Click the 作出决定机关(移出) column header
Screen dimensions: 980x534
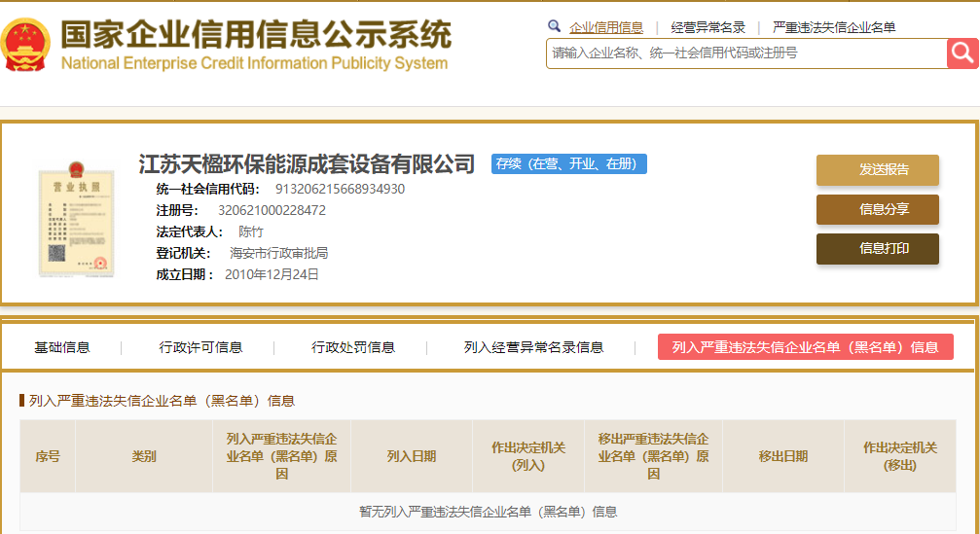[x=900, y=456]
